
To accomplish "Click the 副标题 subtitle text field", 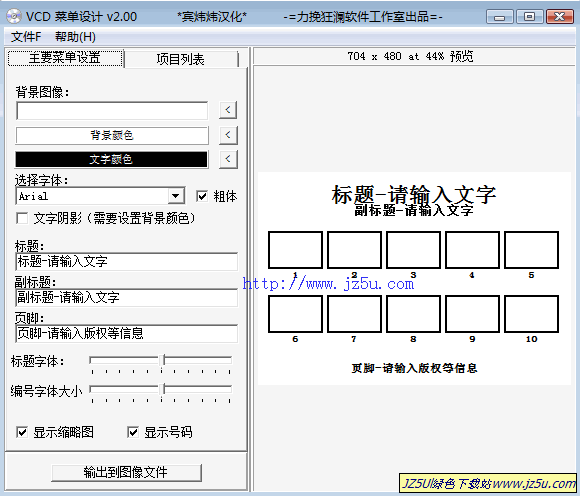I will 127,297.
